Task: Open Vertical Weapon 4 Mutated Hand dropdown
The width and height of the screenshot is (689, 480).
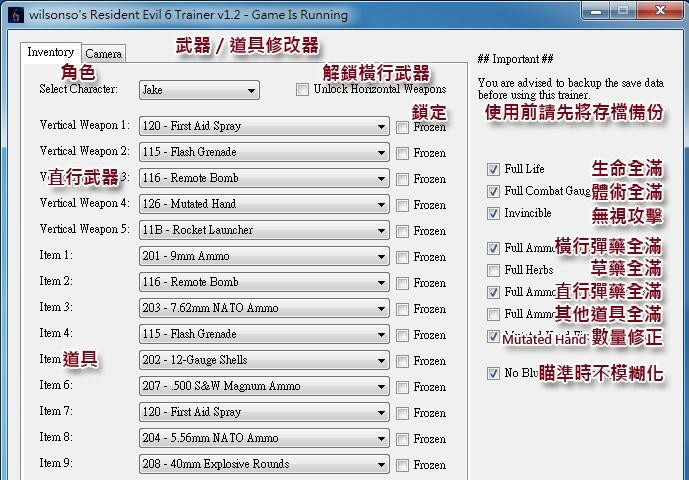Action: tap(264, 204)
